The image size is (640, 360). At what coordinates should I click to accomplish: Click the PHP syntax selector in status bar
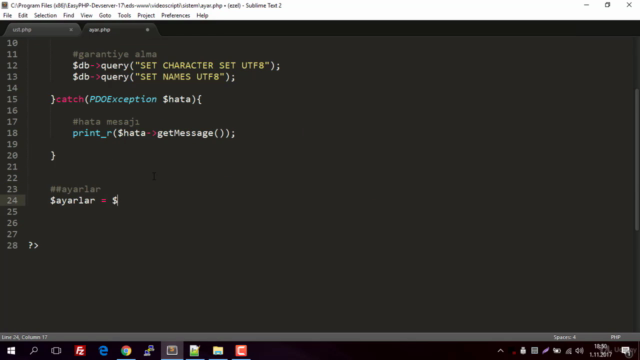pos(616,337)
